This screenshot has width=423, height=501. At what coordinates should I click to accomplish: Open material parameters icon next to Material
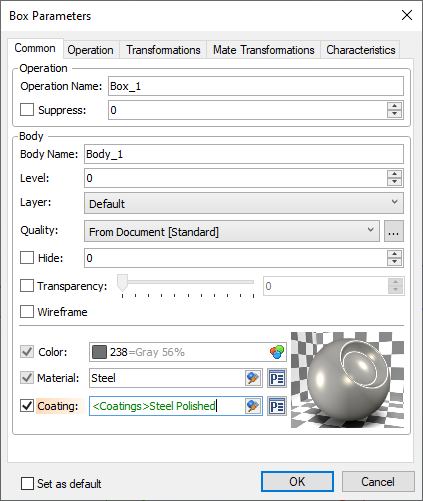point(277,378)
